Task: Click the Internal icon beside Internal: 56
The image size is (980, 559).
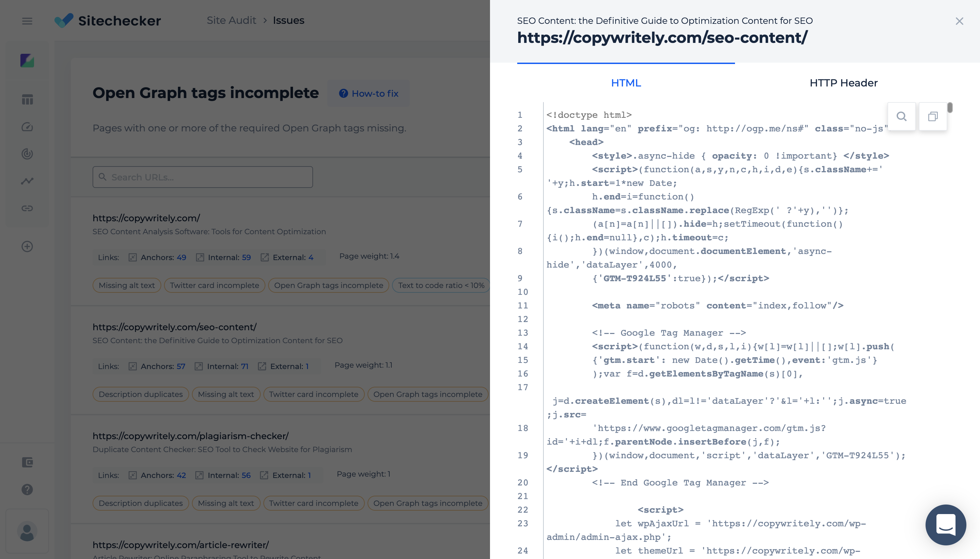Action: pyautogui.click(x=199, y=475)
